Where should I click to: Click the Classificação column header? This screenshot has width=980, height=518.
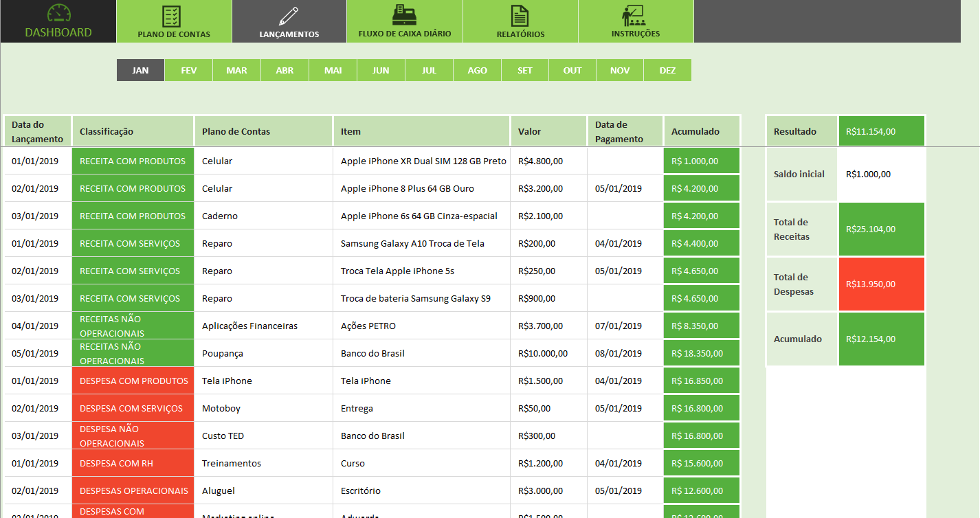tap(133, 131)
